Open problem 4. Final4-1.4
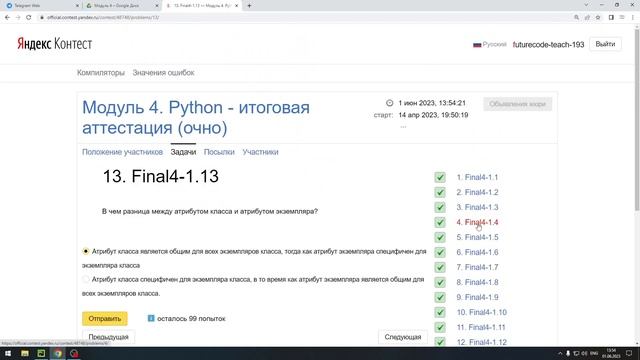Viewport: 640px width, 360px height. click(x=478, y=222)
